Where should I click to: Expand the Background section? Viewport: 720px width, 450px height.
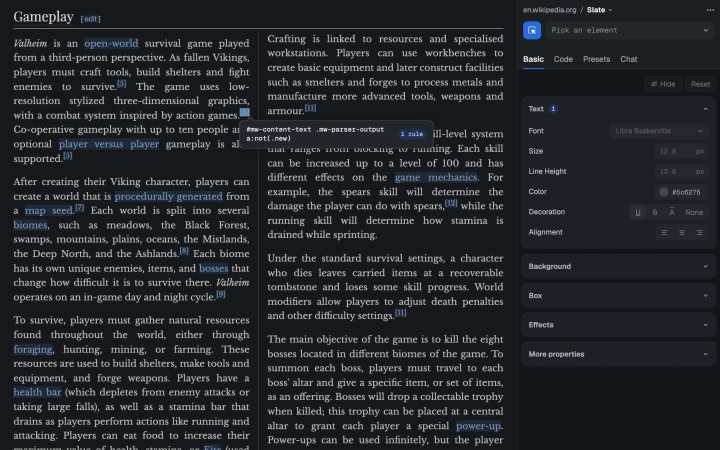(x=618, y=266)
